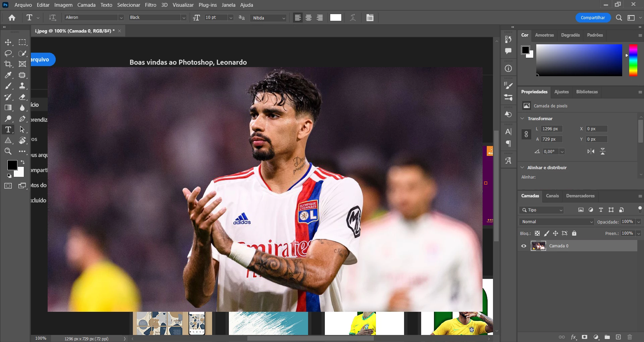Select the Hand tool

point(22,140)
